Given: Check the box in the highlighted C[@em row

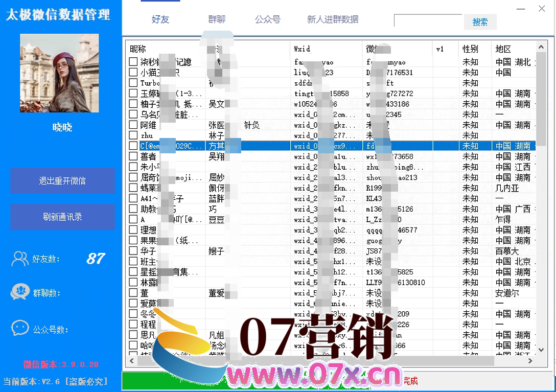Looking at the screenshot, I should pyautogui.click(x=133, y=146).
